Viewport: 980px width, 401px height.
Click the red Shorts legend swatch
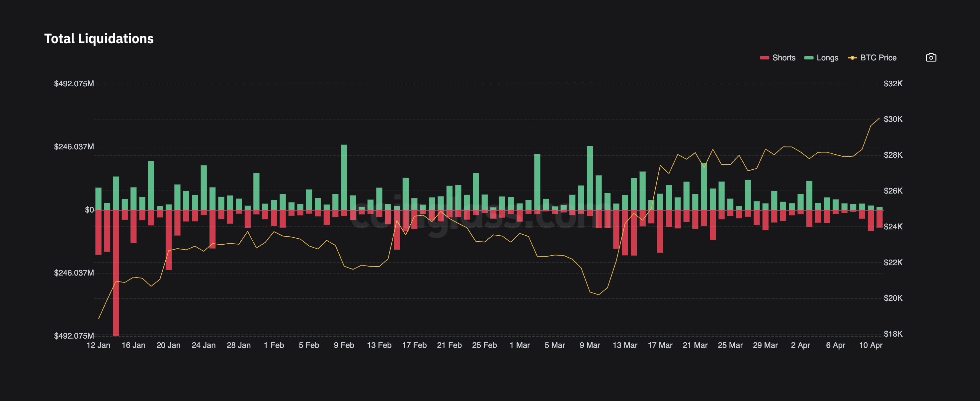pyautogui.click(x=764, y=58)
